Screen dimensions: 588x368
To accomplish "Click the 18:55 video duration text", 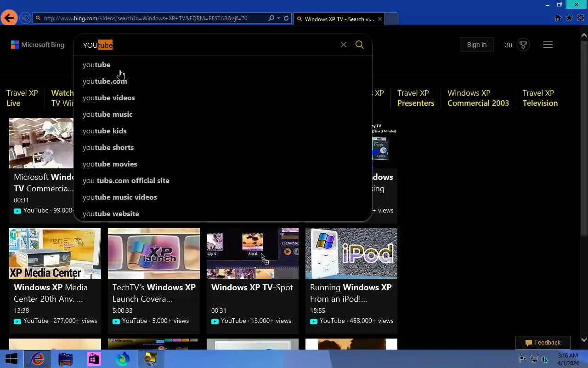I will [x=317, y=310].
